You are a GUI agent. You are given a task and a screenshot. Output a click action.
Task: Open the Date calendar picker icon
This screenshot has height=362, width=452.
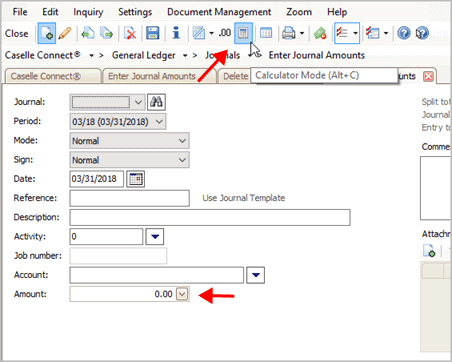135,179
